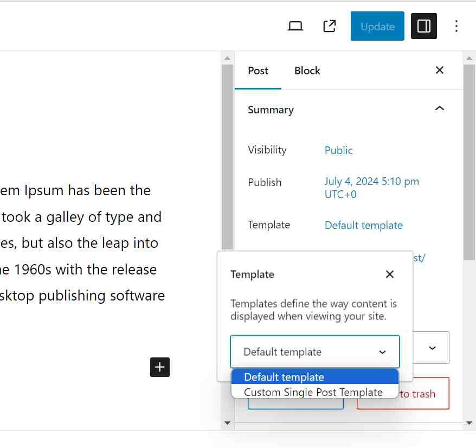
Task: Close the settings sidebar panel
Action: (440, 70)
